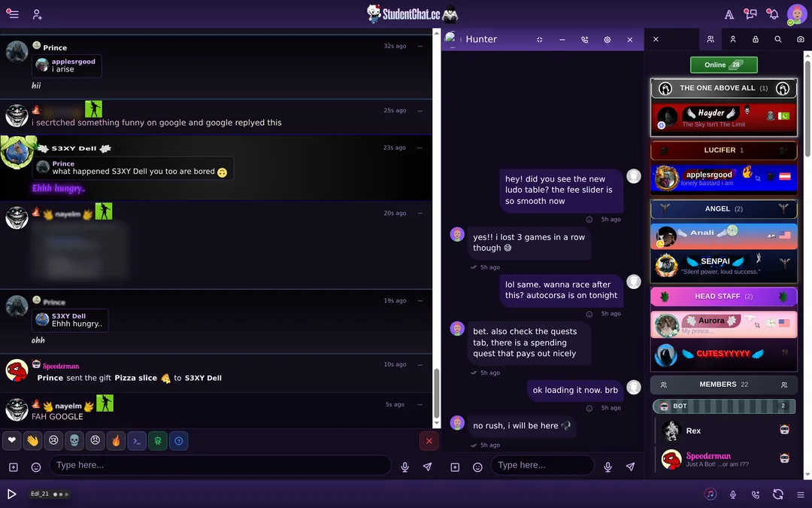Toggle the bottom bar microphone

pos(733,494)
